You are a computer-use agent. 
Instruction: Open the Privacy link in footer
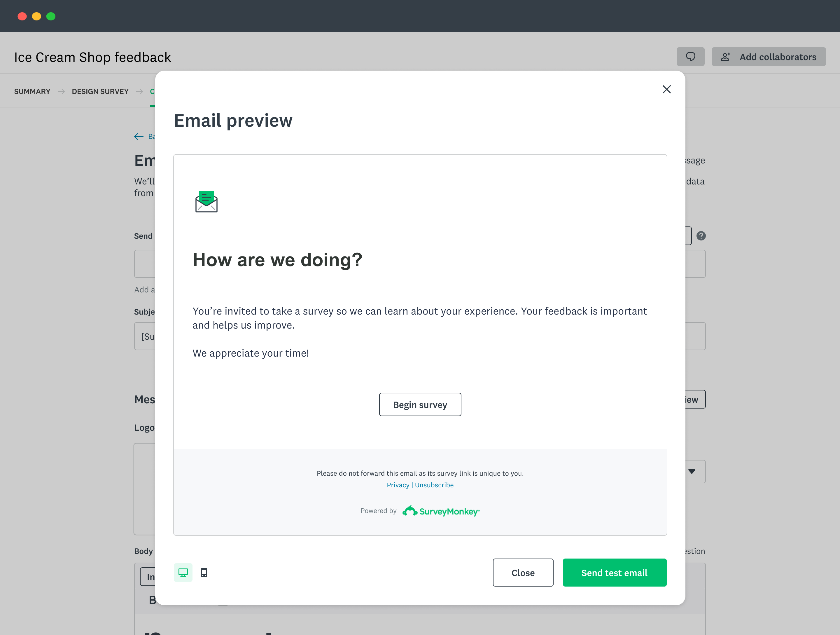click(x=398, y=485)
